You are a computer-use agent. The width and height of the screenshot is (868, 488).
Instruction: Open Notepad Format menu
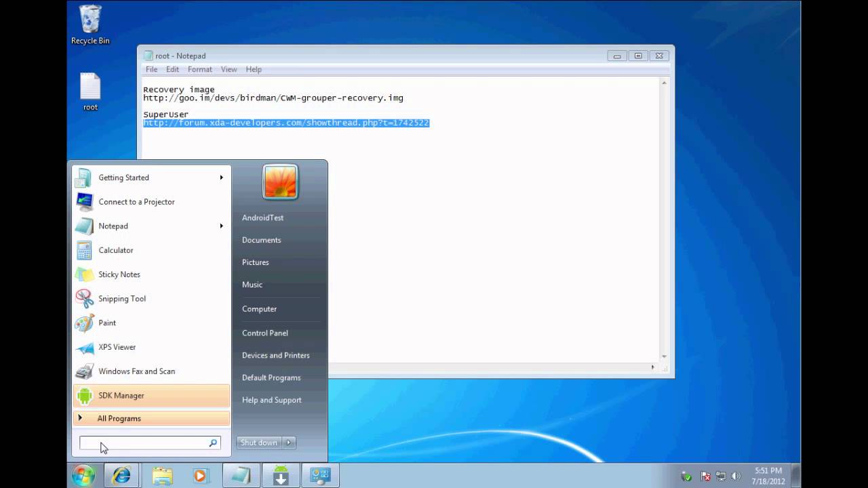pos(200,69)
